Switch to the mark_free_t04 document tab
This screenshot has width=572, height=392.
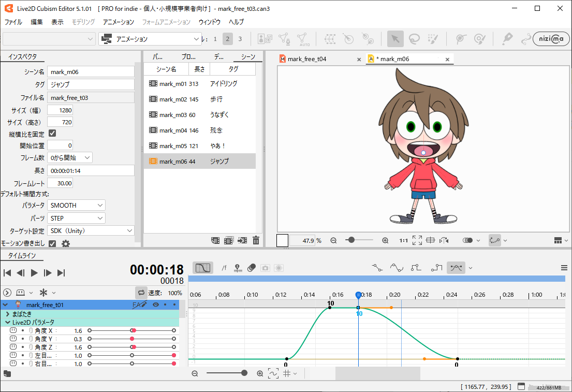tap(306, 59)
